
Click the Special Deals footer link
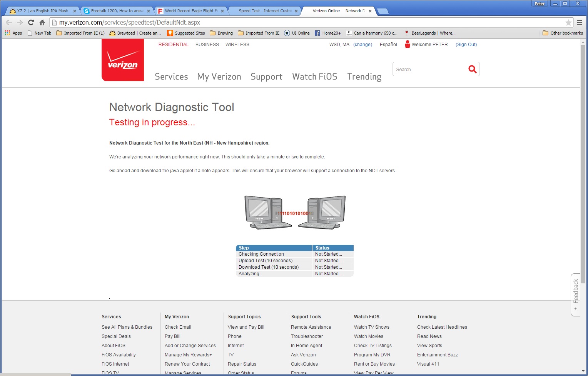click(x=116, y=336)
